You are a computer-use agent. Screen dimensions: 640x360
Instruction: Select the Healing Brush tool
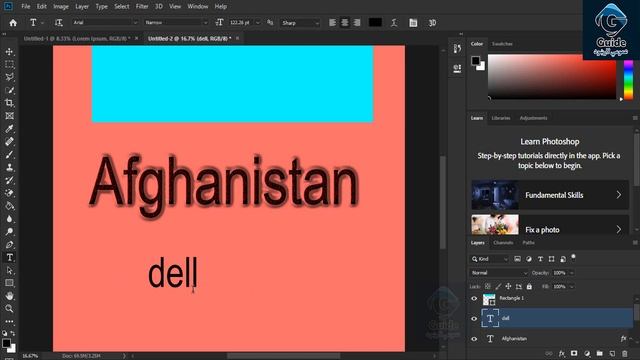pyautogui.click(x=9, y=142)
